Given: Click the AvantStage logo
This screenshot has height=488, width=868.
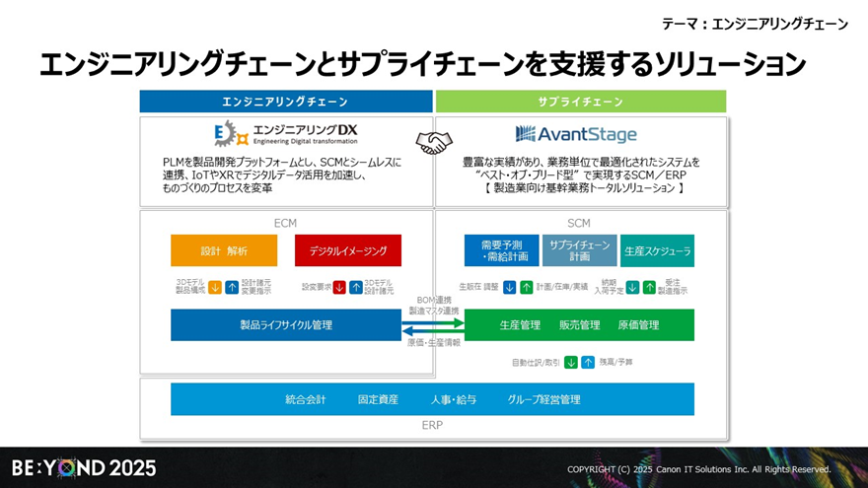Looking at the screenshot, I should (x=577, y=134).
